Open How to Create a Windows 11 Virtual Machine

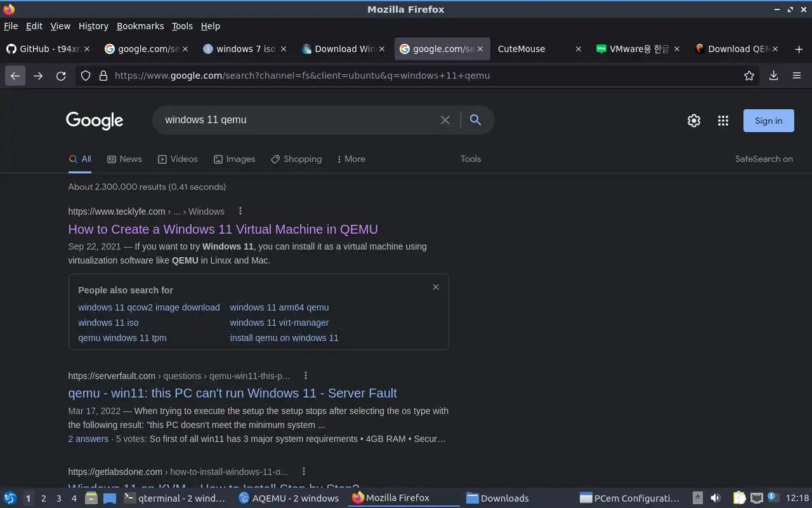[223, 229]
